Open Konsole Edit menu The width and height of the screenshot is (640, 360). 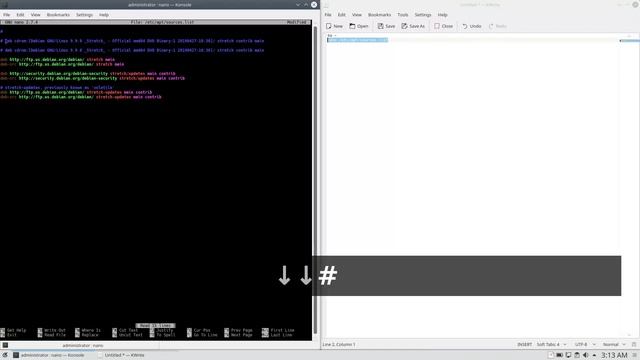pos(20,15)
